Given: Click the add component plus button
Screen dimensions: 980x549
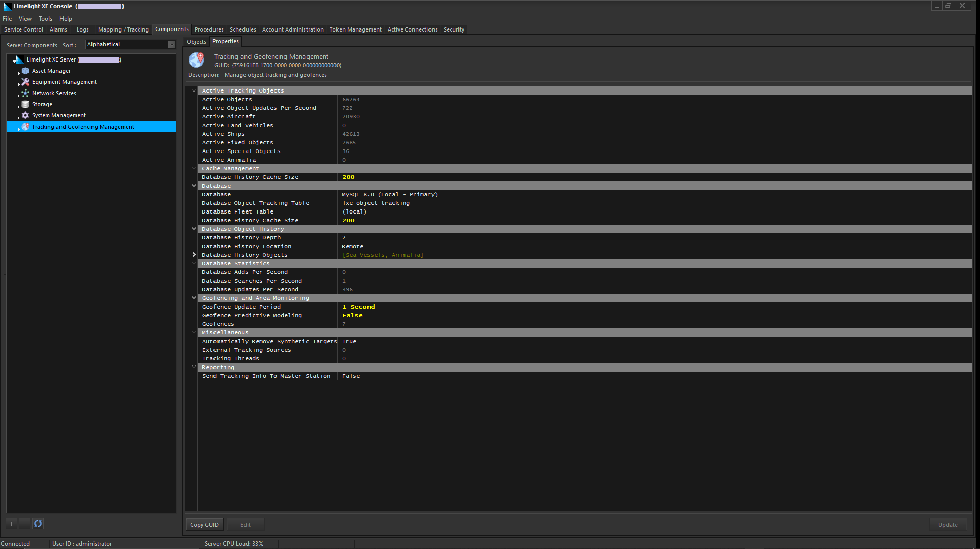Looking at the screenshot, I should click(x=11, y=524).
